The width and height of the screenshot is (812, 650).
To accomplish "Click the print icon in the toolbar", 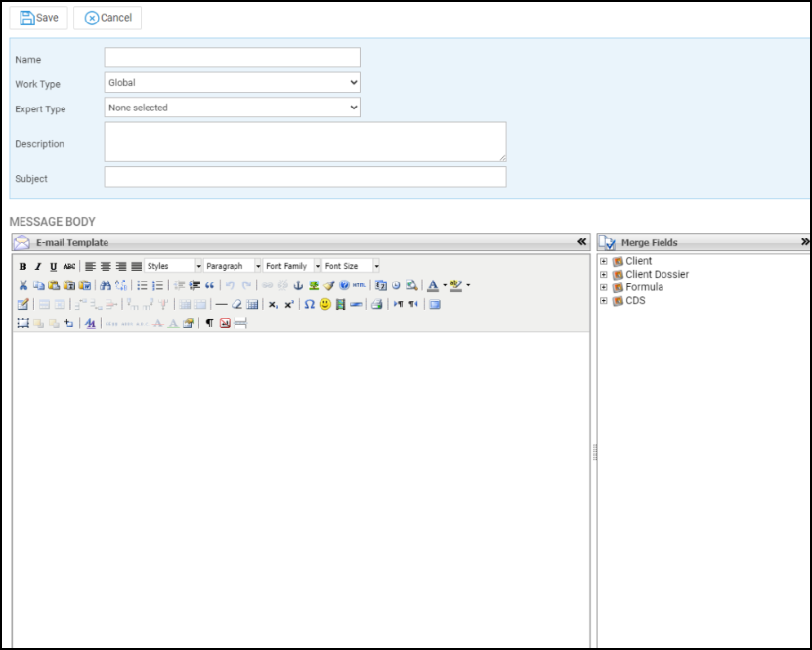I will [x=376, y=304].
